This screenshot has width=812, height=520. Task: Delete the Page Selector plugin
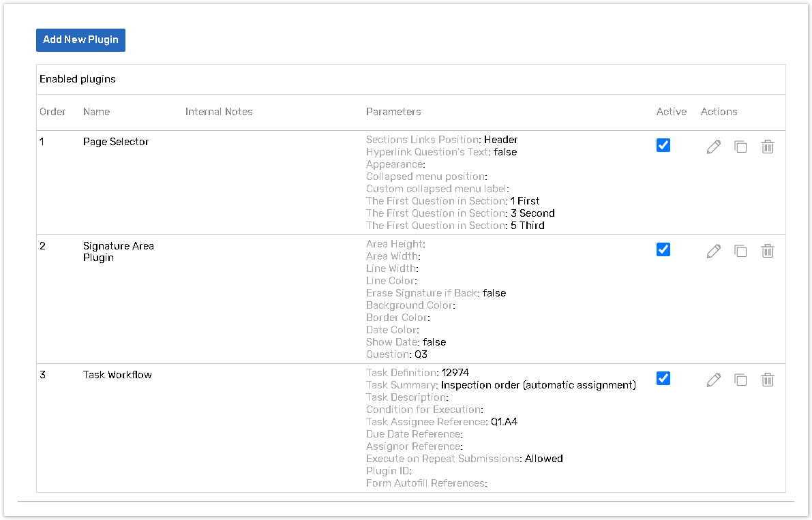pos(768,147)
